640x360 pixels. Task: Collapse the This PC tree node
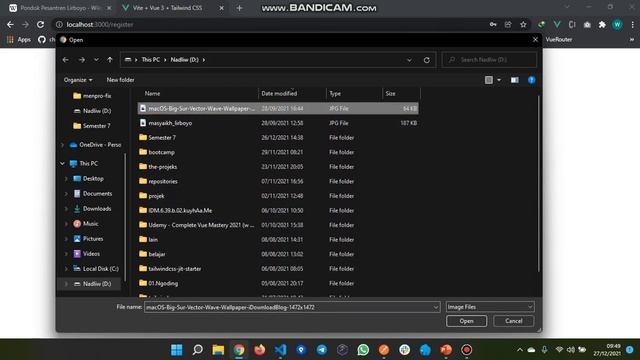(62, 164)
